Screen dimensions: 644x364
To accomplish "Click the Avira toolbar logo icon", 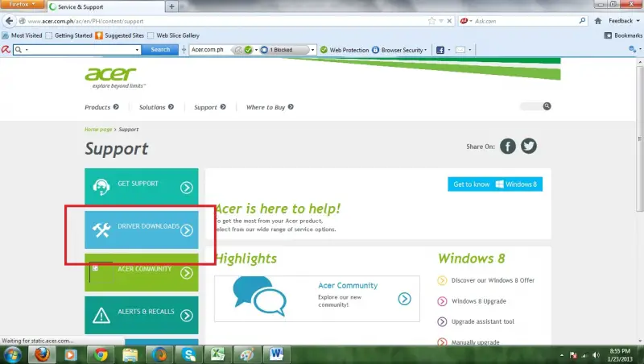I will point(6,50).
